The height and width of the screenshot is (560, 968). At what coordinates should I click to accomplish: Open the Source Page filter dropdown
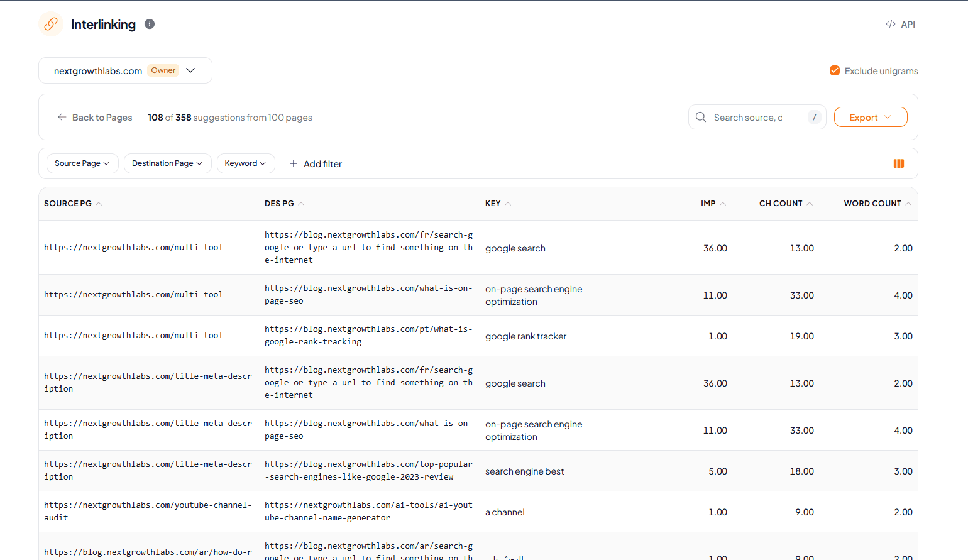pyautogui.click(x=82, y=163)
